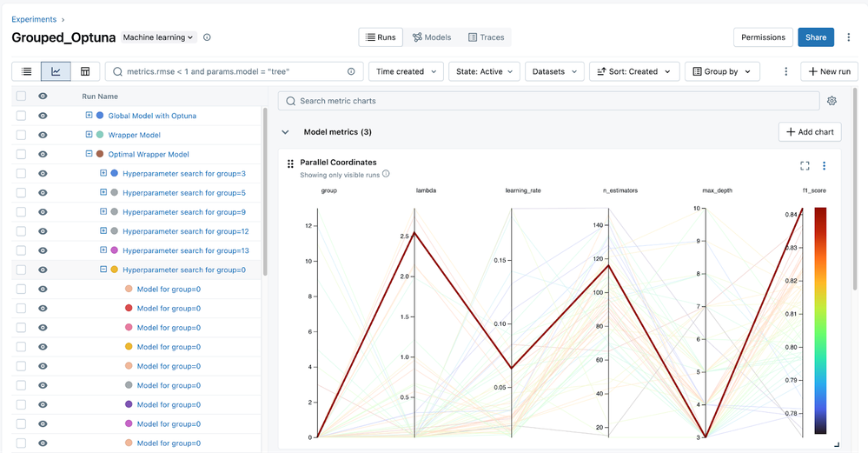Switch to the Traces tab
The width and height of the screenshot is (868, 453).
tap(487, 37)
